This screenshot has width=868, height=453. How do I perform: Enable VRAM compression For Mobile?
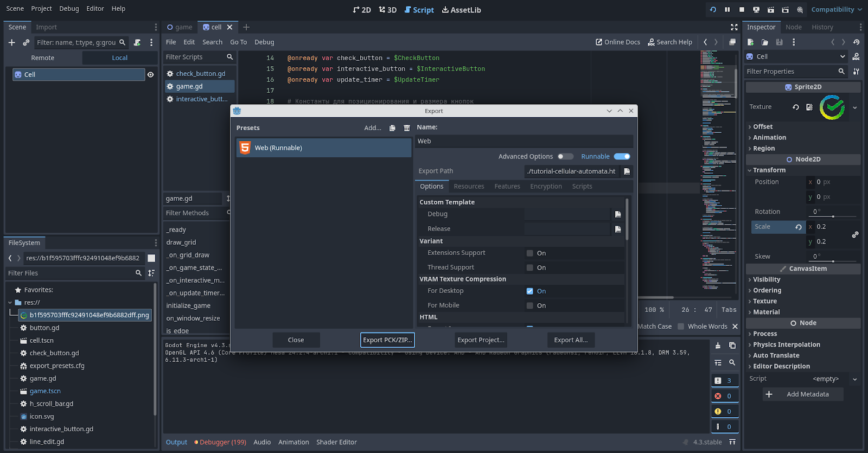coord(530,306)
